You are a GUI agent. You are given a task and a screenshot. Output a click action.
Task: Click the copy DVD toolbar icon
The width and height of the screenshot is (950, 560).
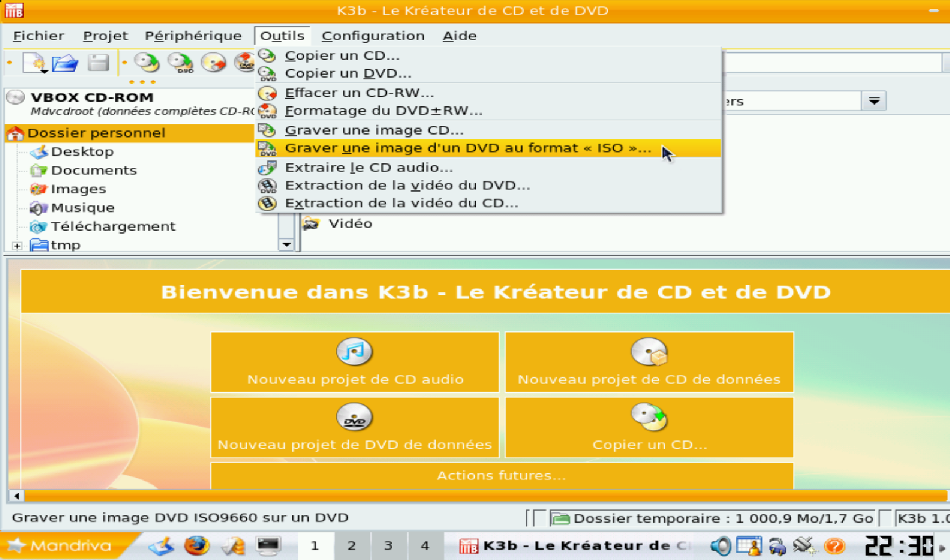click(180, 63)
